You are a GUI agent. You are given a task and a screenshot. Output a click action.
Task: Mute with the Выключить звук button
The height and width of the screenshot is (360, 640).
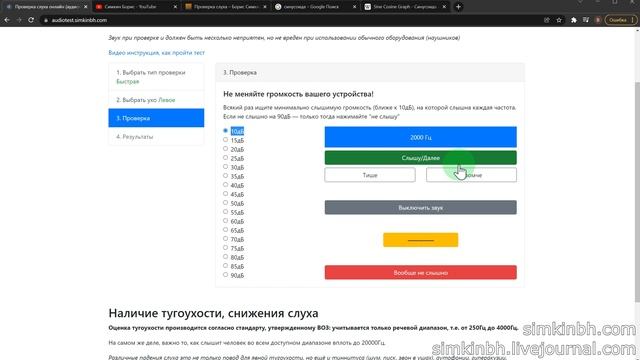pos(420,207)
